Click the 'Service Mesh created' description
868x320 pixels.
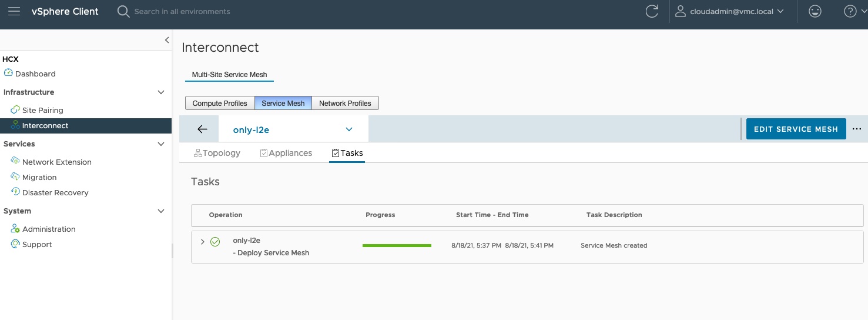click(614, 245)
